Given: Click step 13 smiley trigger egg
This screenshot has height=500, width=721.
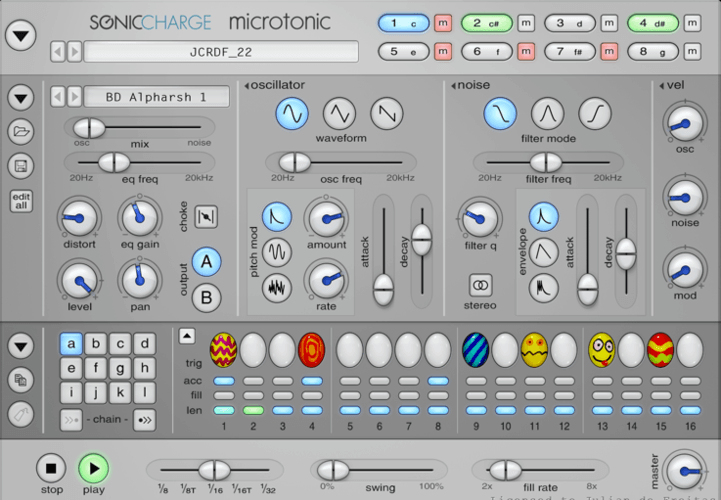Looking at the screenshot, I should pos(602,351).
